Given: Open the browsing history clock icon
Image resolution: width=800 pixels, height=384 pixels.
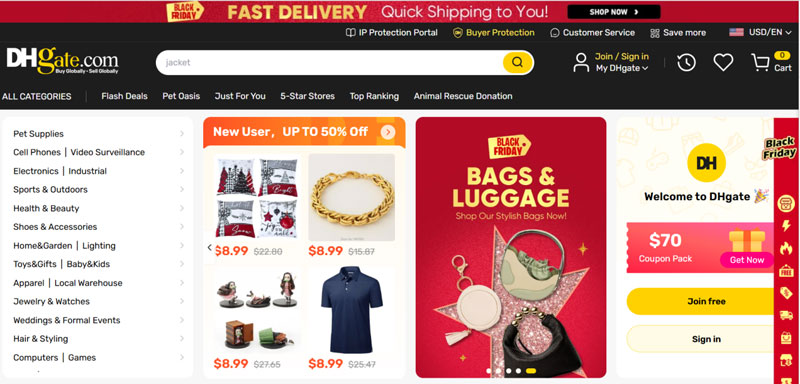Looking at the screenshot, I should [x=686, y=63].
